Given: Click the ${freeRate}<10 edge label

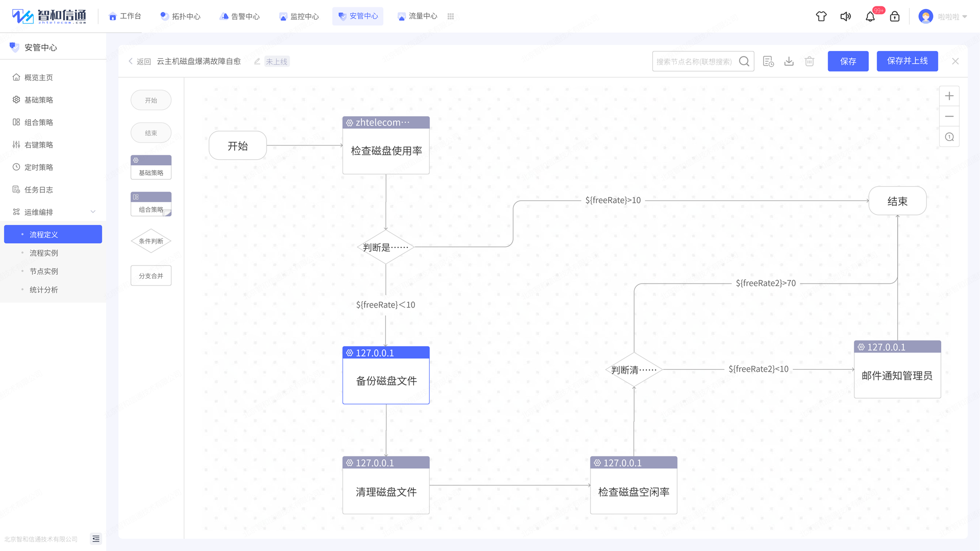Looking at the screenshot, I should 386,305.
